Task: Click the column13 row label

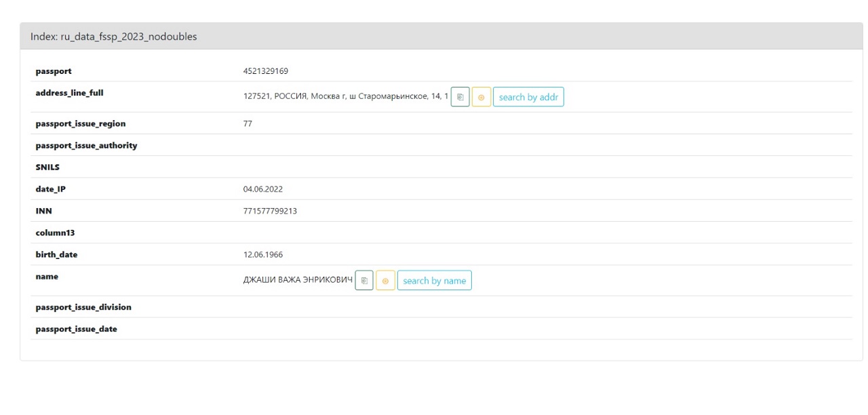Action: coord(55,233)
